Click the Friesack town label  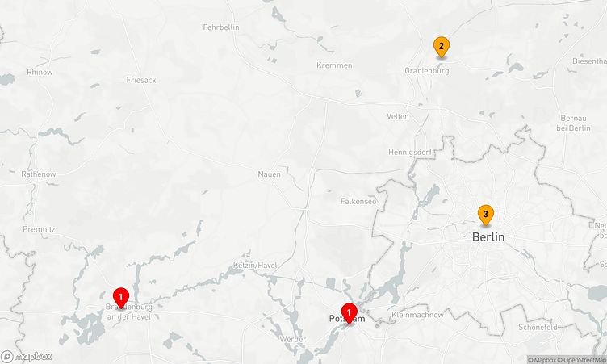(x=141, y=80)
